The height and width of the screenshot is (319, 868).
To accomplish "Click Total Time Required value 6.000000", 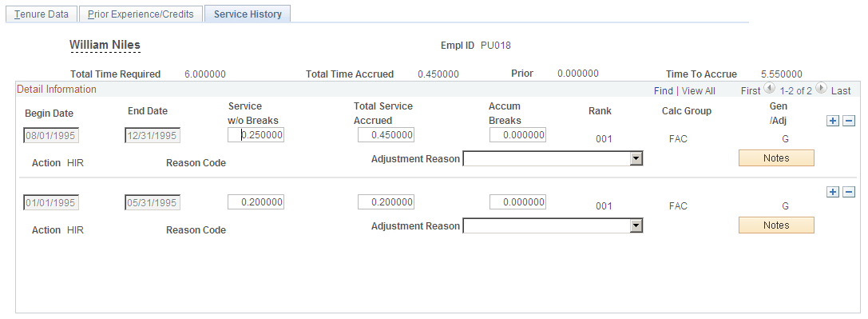I will click(204, 74).
